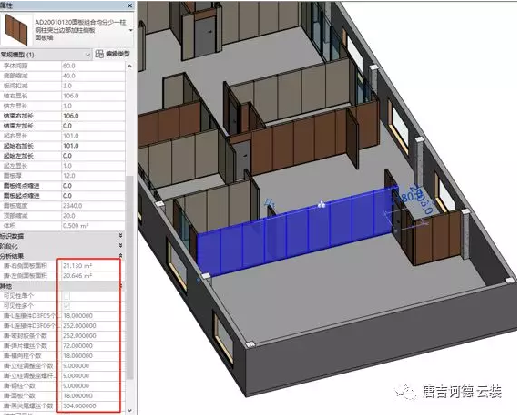Select the 3.0 value cell
This screenshot has height=420, width=521.
tap(94, 86)
